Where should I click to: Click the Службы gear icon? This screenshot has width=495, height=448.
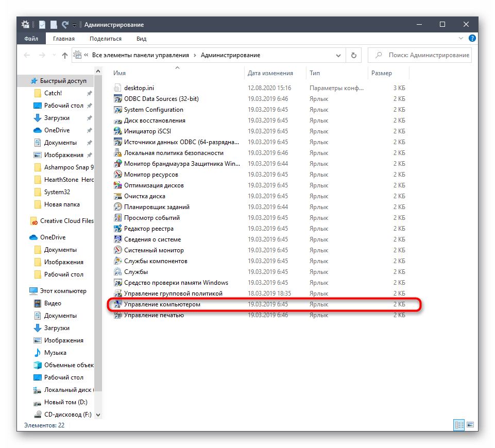click(118, 272)
